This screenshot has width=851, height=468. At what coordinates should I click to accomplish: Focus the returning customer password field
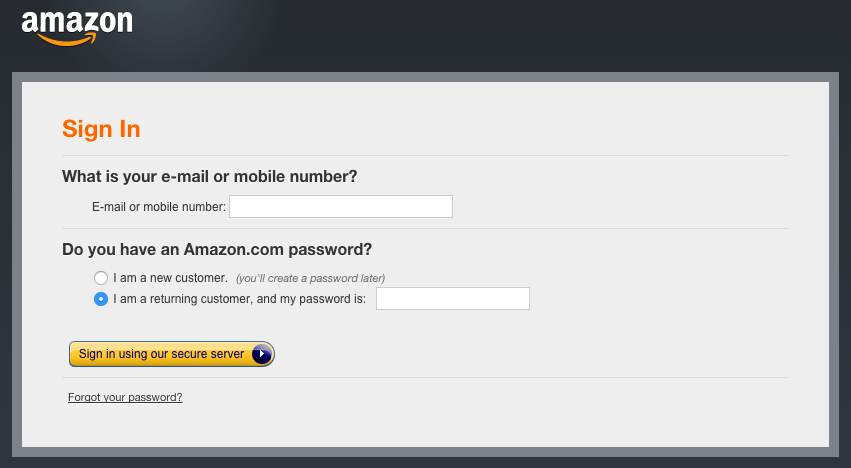coord(453,299)
